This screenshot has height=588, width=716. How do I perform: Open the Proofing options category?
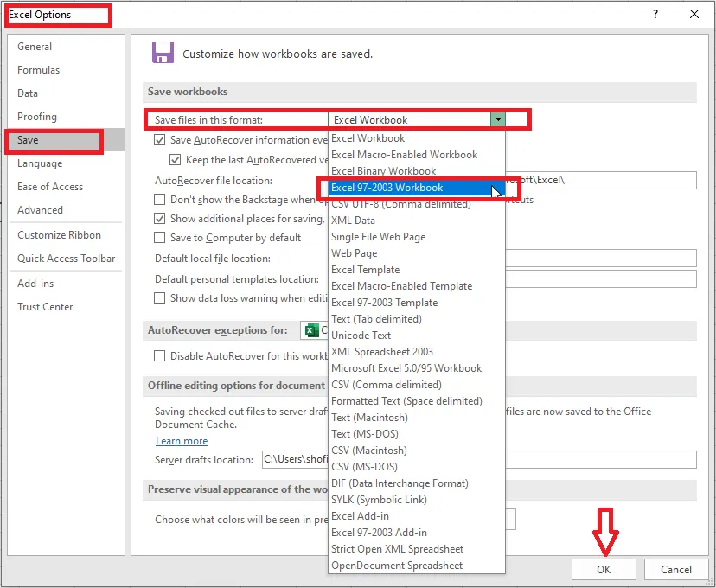tap(66, 117)
